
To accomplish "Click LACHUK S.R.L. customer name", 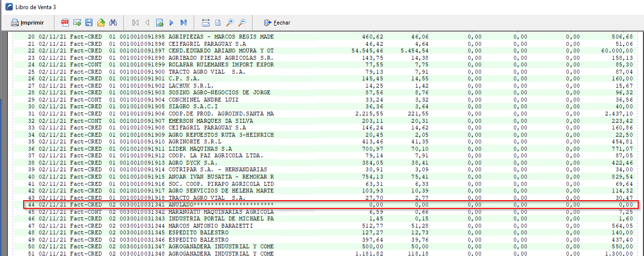I will pos(191,86).
